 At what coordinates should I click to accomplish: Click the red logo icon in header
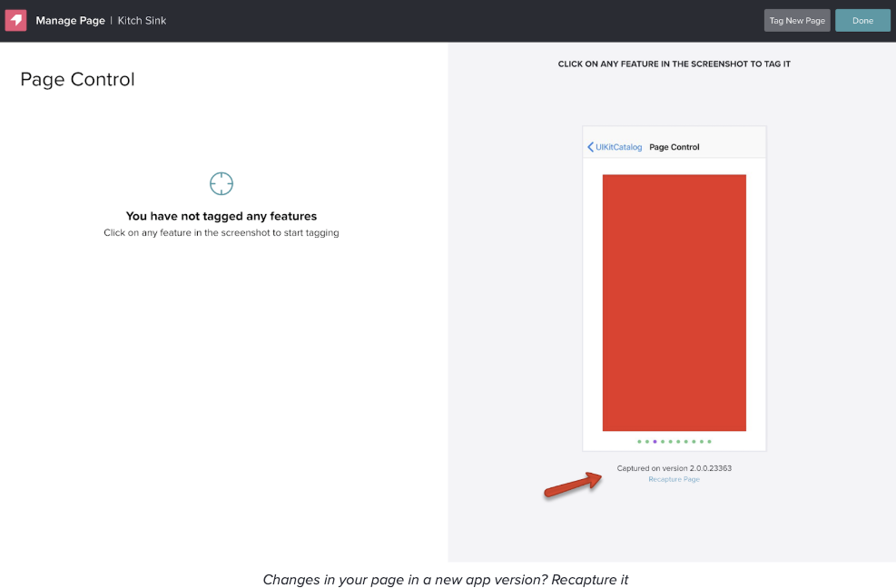pyautogui.click(x=16, y=20)
